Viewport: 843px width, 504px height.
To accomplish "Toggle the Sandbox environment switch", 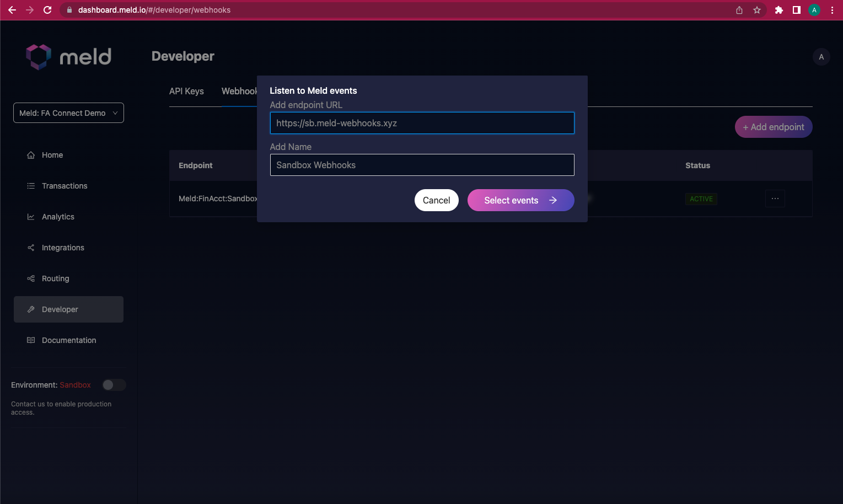I will click(114, 385).
